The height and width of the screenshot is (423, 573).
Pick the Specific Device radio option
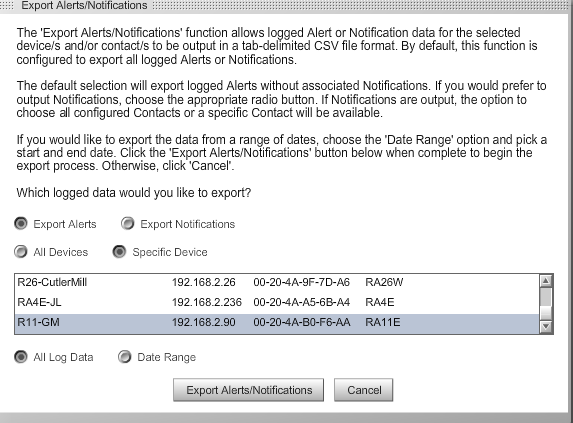click(x=119, y=252)
